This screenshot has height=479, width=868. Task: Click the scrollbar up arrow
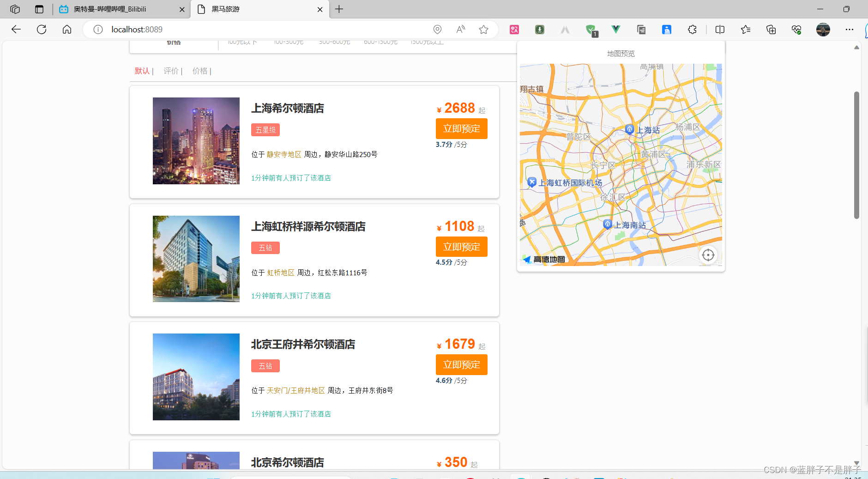pos(856,47)
